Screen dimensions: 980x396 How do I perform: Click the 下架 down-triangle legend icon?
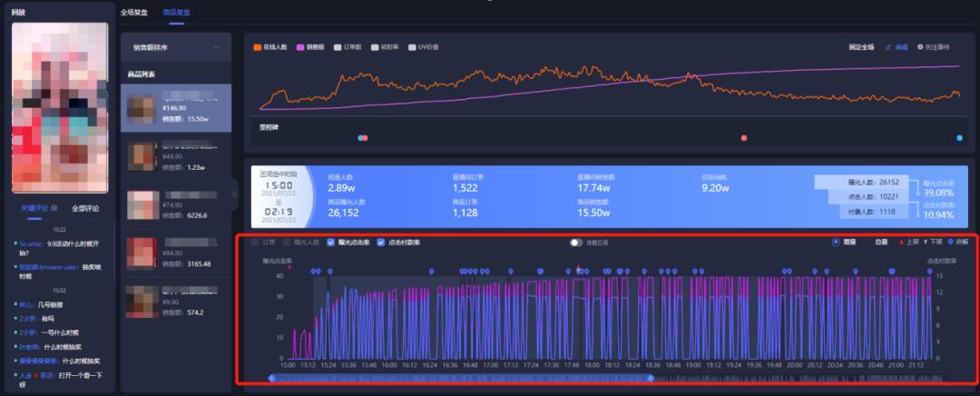point(925,242)
